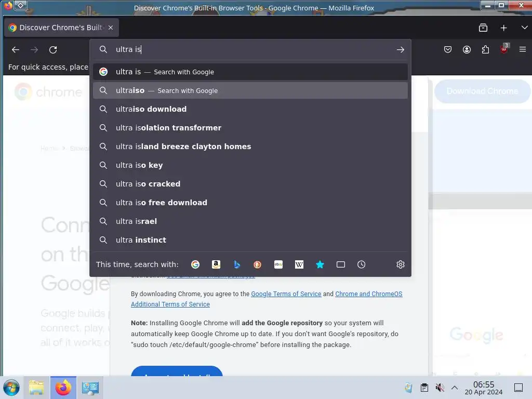Image resolution: width=532 pixels, height=399 pixels.
Task: Search history with the clock icon
Action: (362, 264)
